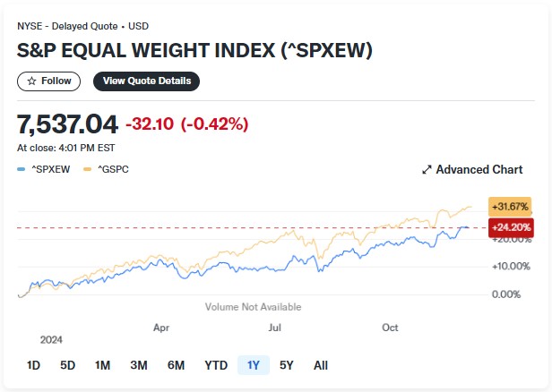Open the Advanced Chart link
Screen dimensions: 552x392
tap(479, 169)
